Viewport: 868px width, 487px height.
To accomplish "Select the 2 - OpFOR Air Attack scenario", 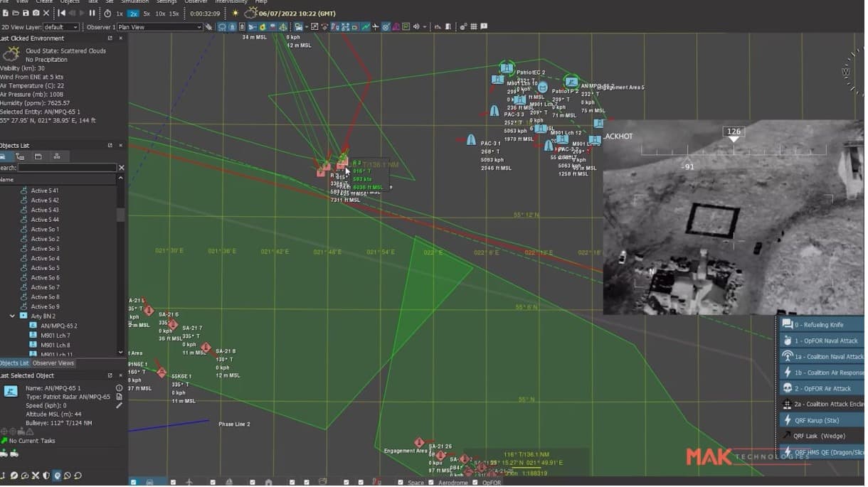I will [820, 388].
